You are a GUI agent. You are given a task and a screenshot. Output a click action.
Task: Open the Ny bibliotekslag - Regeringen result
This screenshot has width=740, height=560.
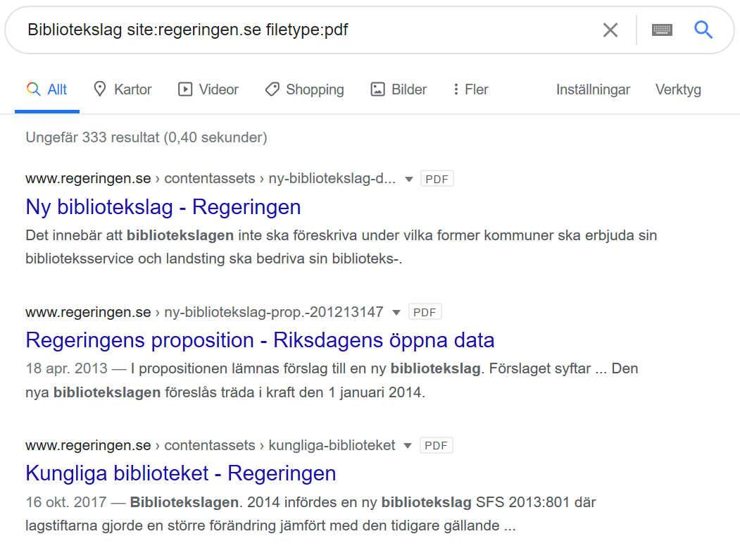click(x=163, y=207)
